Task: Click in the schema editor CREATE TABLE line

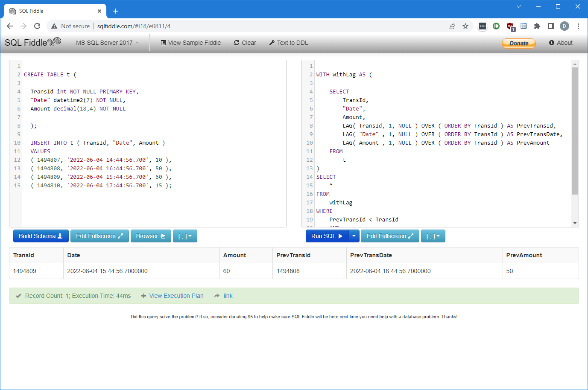Action: pos(50,75)
